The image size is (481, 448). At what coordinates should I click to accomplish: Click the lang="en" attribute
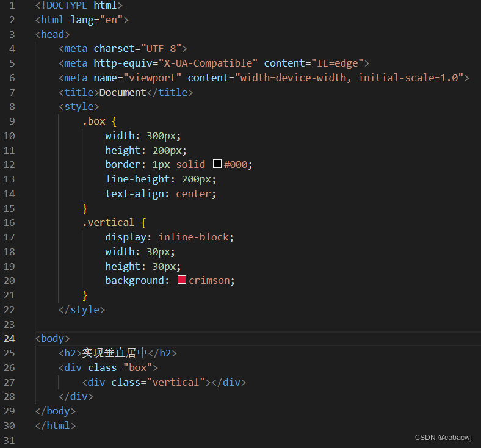pos(96,20)
